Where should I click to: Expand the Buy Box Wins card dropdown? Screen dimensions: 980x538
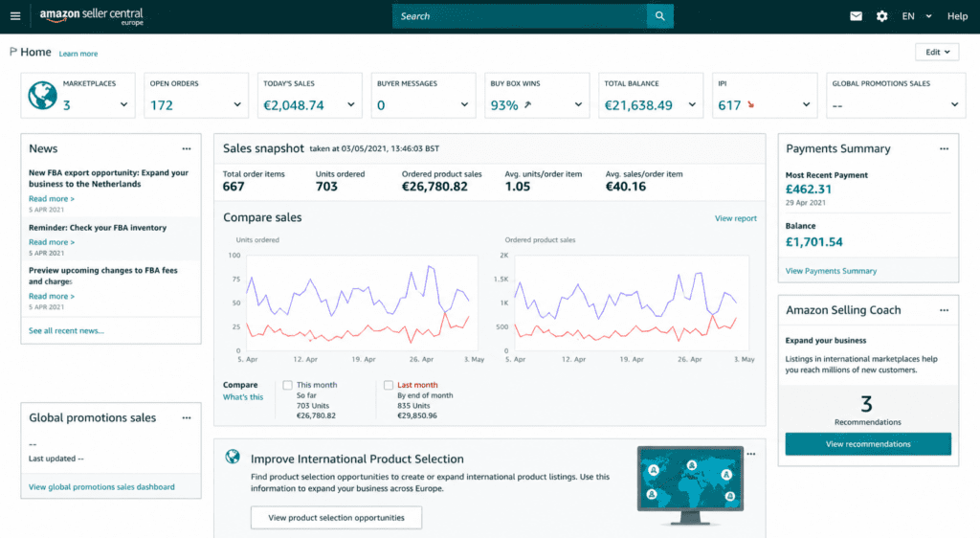(x=578, y=105)
